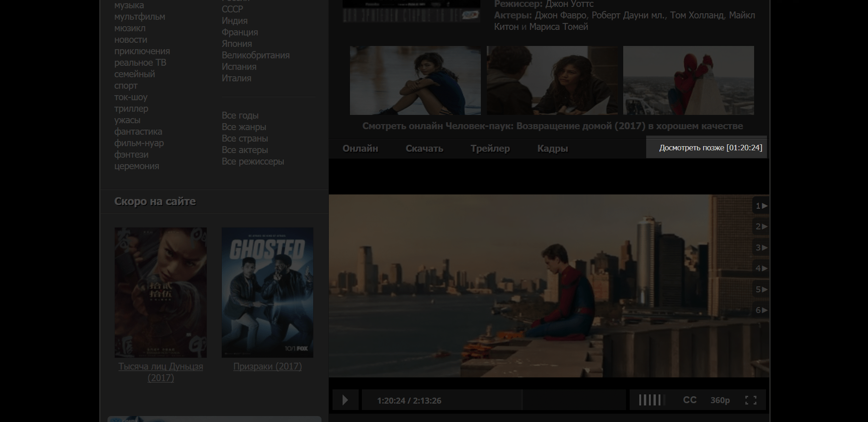
Task: Open still of two people talking
Action: coord(552,80)
